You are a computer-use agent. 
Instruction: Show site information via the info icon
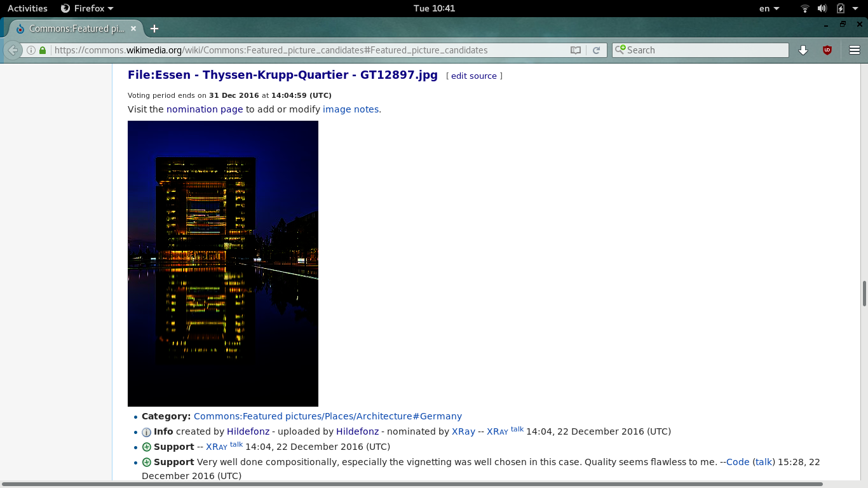point(31,50)
